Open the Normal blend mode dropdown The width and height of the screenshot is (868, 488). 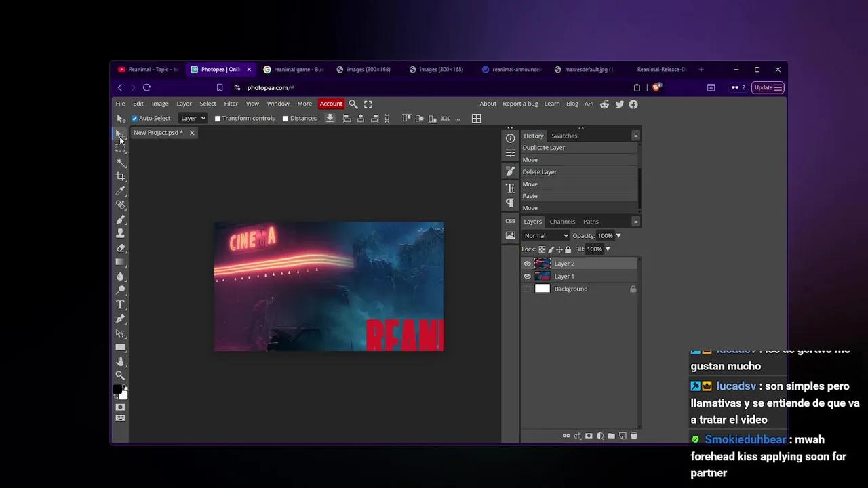point(546,235)
